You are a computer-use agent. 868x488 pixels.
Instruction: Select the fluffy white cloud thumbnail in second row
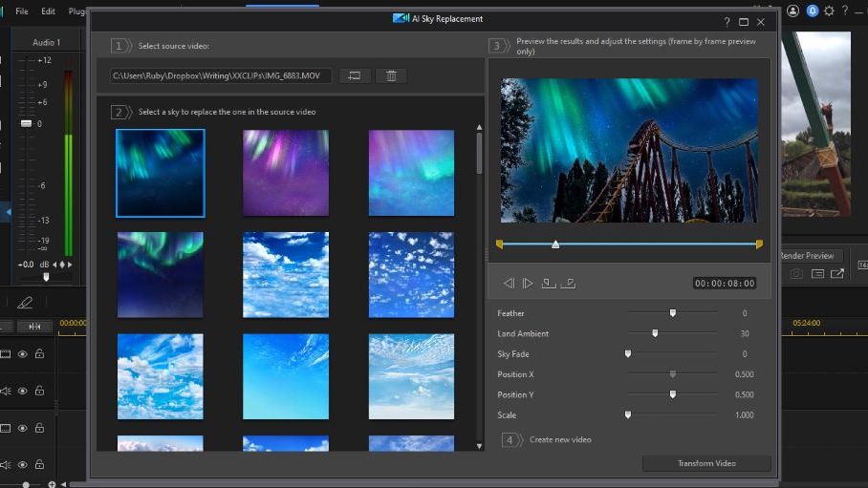click(286, 275)
